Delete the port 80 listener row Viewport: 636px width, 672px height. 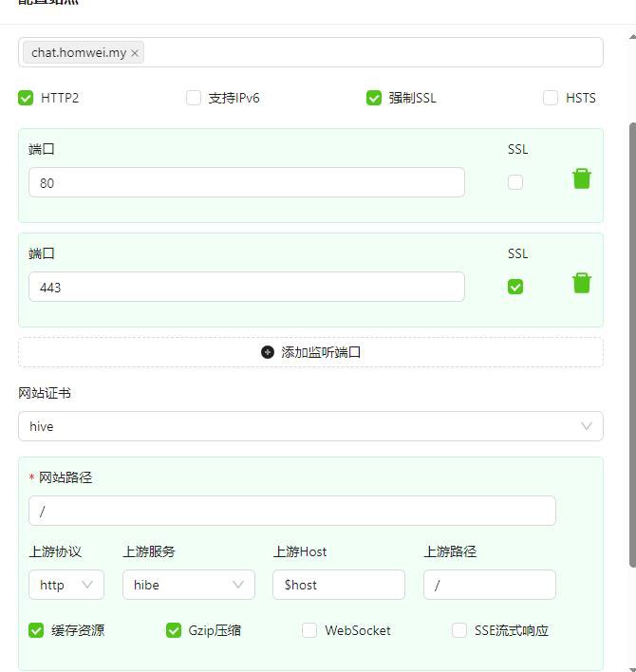click(581, 178)
